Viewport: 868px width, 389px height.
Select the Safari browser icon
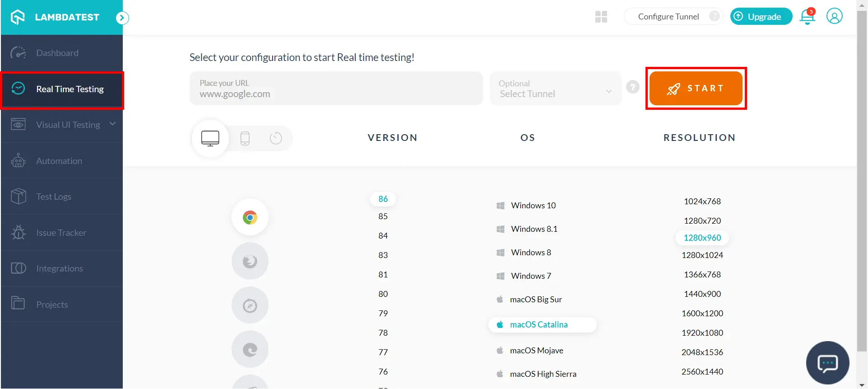250,305
